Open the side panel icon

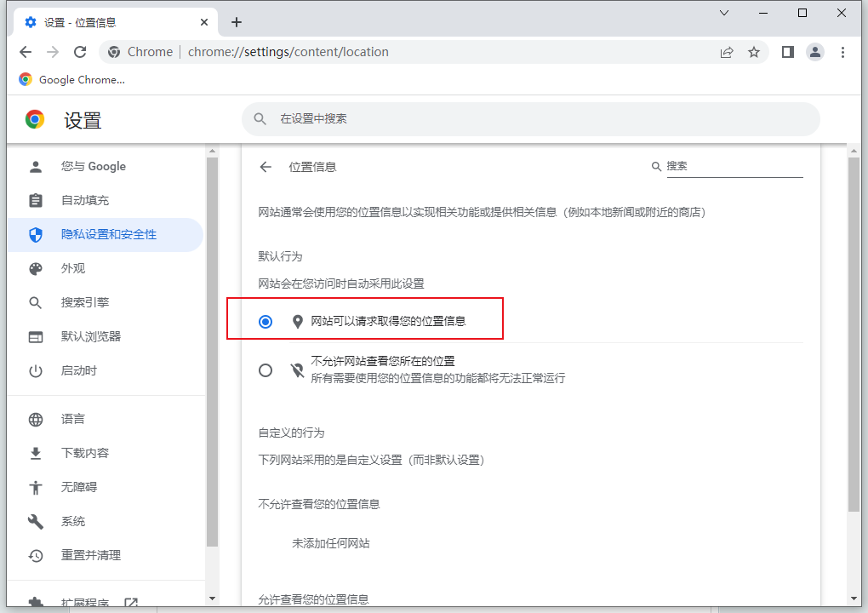[x=788, y=52]
